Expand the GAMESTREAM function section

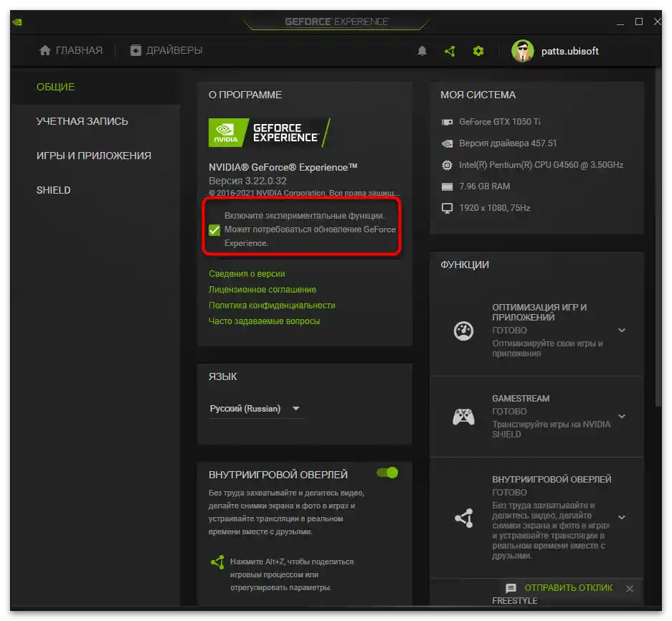(x=622, y=417)
